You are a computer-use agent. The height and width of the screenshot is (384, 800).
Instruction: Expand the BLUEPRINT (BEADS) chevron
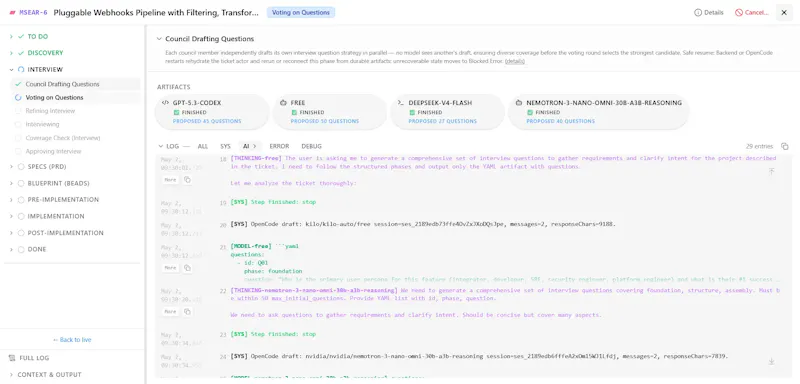pyautogui.click(x=11, y=183)
